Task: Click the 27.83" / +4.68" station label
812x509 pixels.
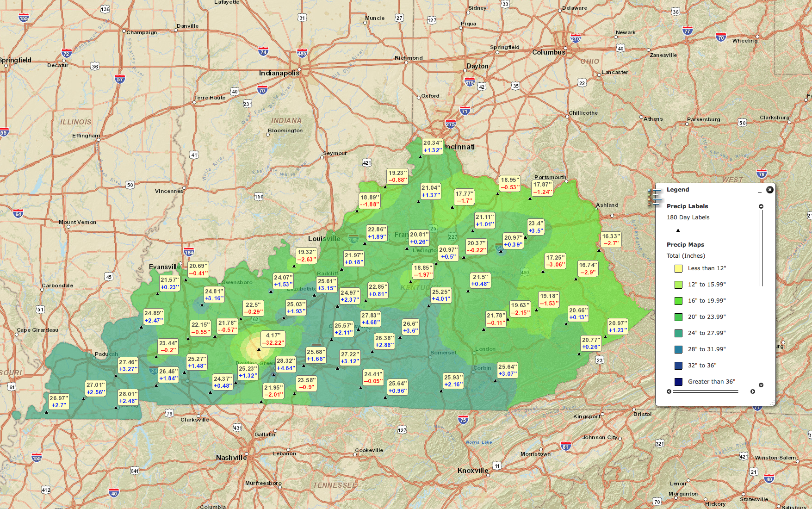Action: [x=370, y=319]
